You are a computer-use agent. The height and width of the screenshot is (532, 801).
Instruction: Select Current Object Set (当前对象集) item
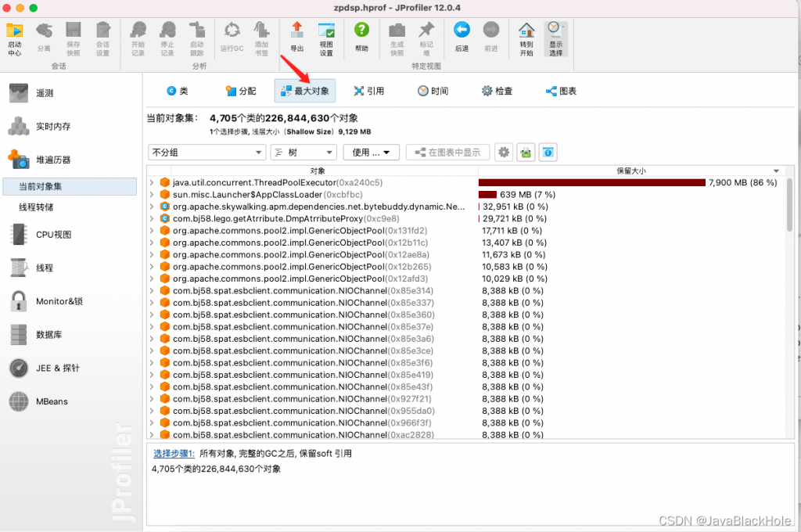[70, 186]
